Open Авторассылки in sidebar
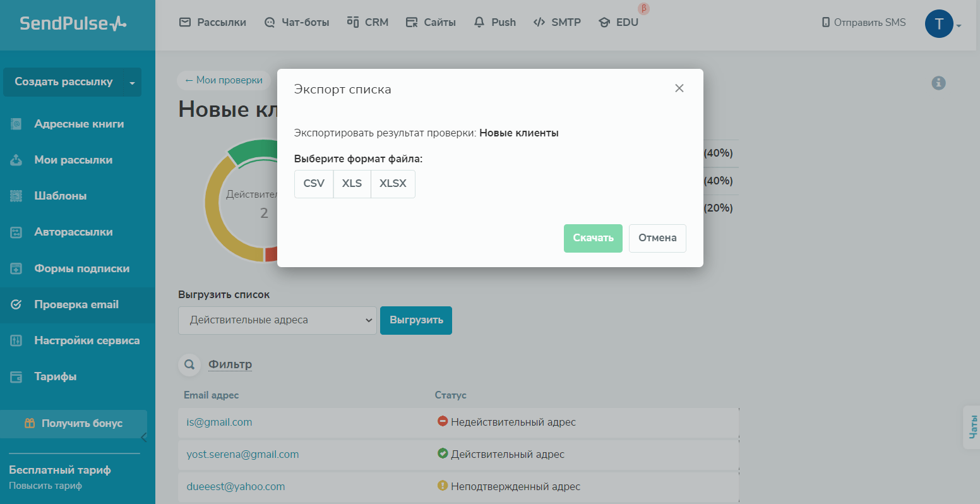 coord(73,232)
